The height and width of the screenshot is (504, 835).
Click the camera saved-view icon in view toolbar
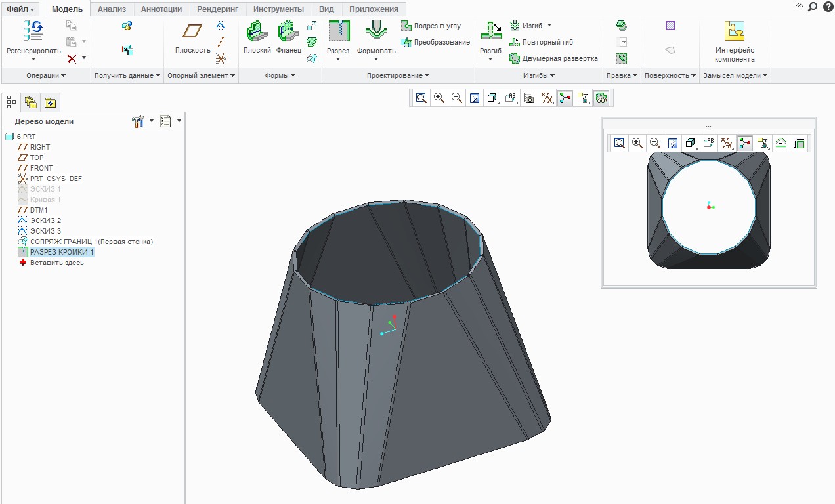pyautogui.click(x=529, y=98)
